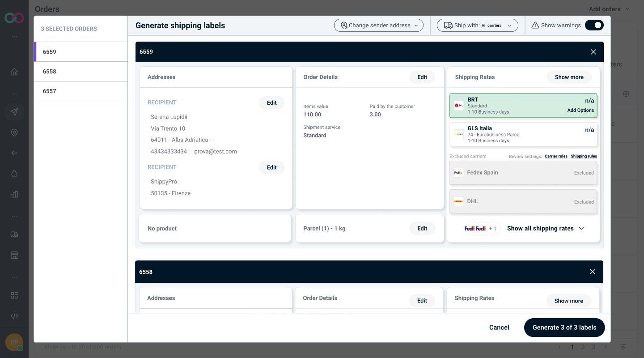Viewport: 644px width, 358px height.
Task: Open the Add orders dropdown in the background page
Action: point(609,9)
